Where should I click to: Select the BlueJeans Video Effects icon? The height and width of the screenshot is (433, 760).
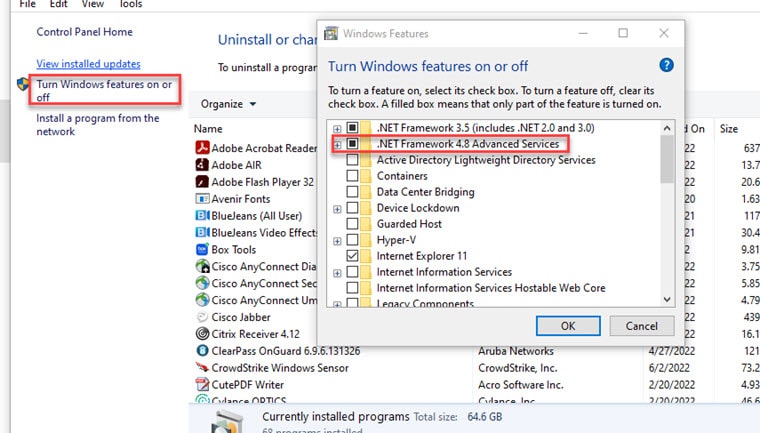point(202,232)
